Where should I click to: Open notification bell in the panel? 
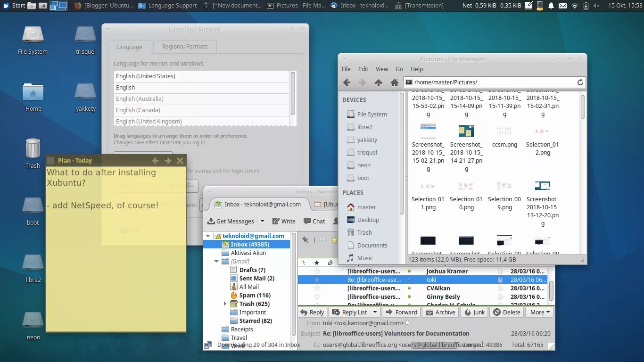(551, 6)
